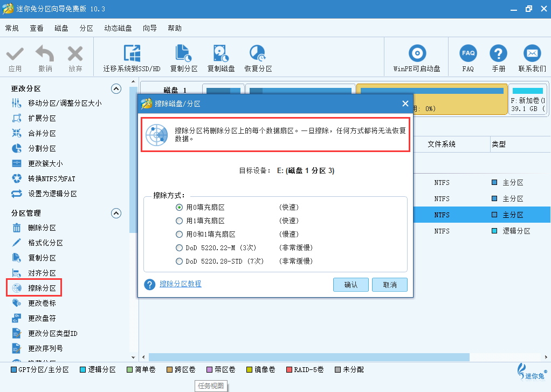Click 更改卷标 in the sidebar

coord(34,304)
